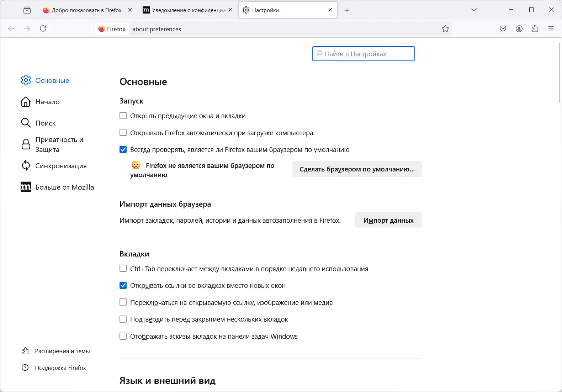
Task: Enable "Открыть предыдущие окна и вкладки" checkbox
Action: [123, 116]
